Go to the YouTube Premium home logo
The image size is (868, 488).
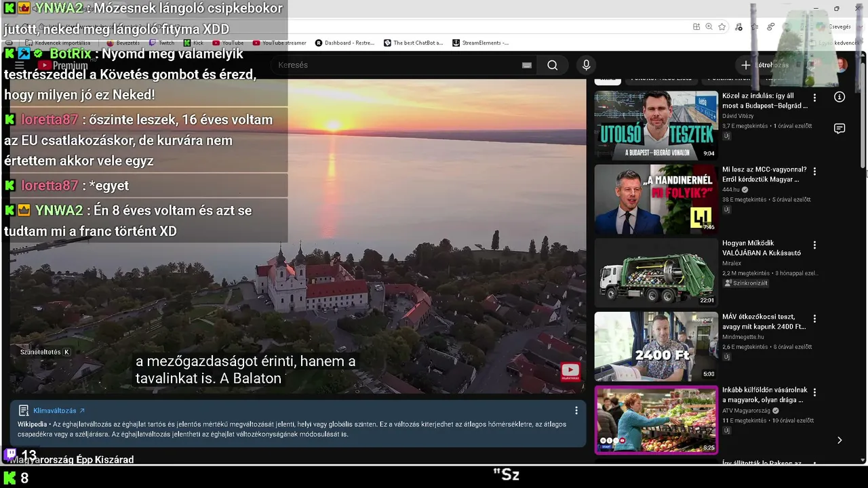click(x=63, y=66)
